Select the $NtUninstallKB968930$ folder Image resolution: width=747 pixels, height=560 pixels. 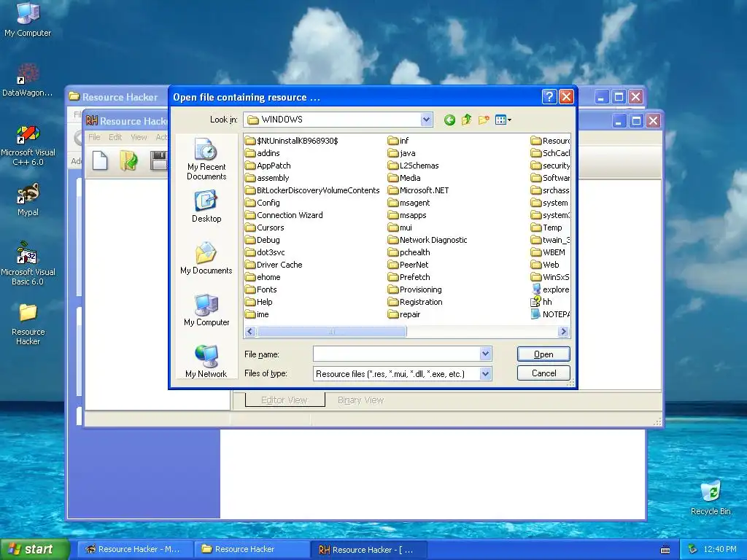(292, 141)
